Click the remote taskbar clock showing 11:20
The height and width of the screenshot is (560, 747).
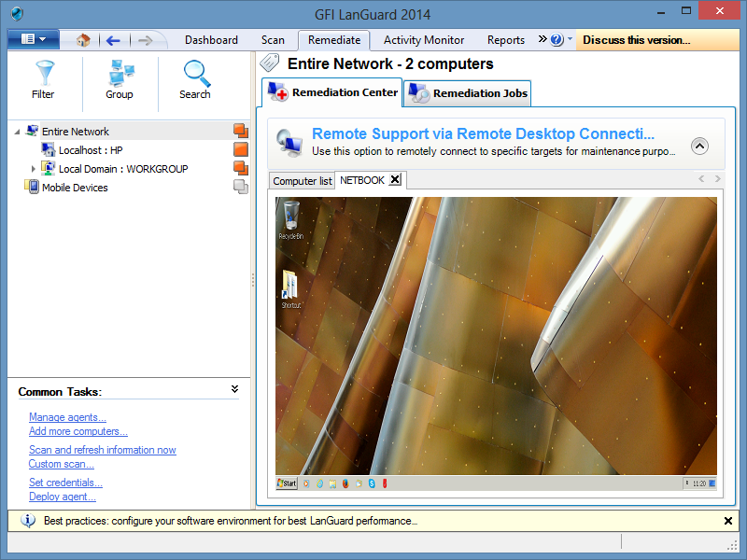tap(699, 483)
